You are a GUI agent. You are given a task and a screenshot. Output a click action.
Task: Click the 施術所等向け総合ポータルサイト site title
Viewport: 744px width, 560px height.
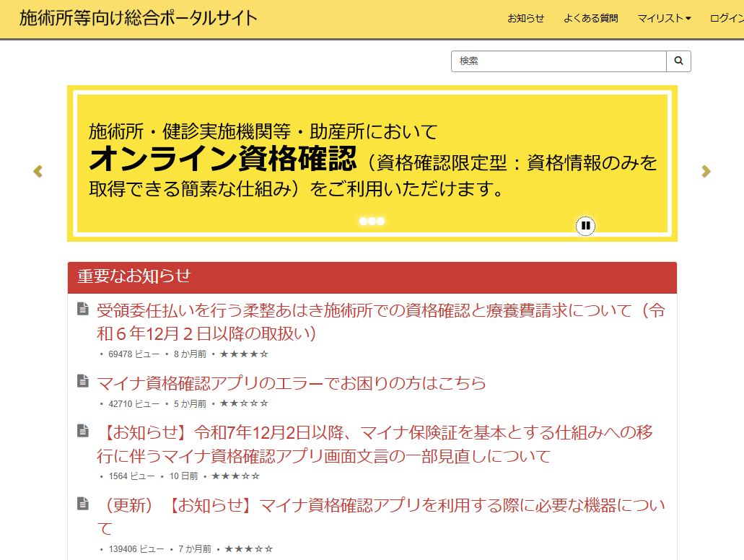138,19
